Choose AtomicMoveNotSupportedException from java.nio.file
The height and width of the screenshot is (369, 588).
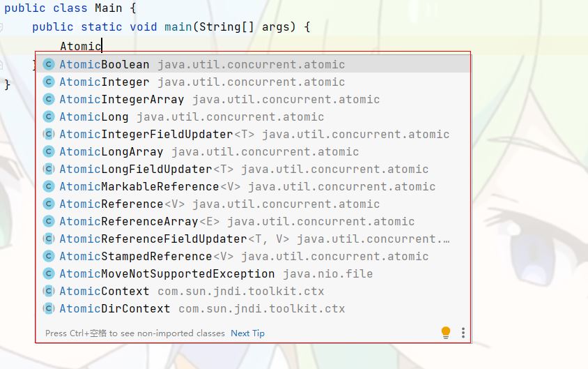[x=253, y=273]
